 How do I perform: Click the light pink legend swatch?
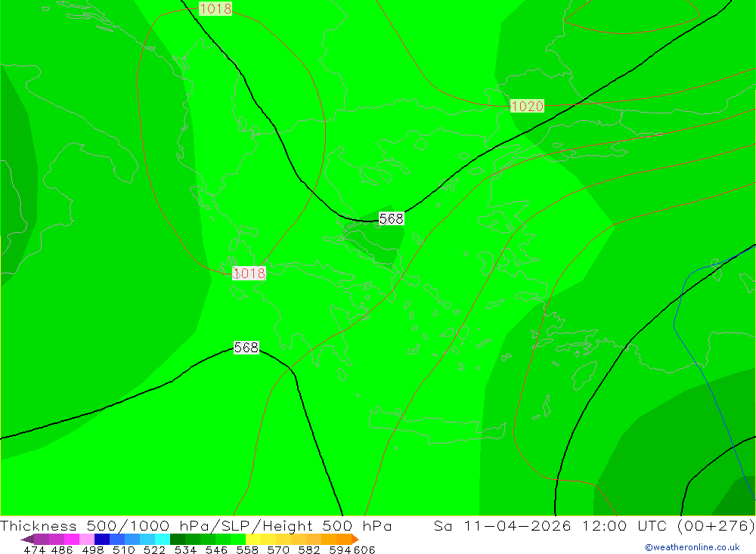click(x=87, y=539)
